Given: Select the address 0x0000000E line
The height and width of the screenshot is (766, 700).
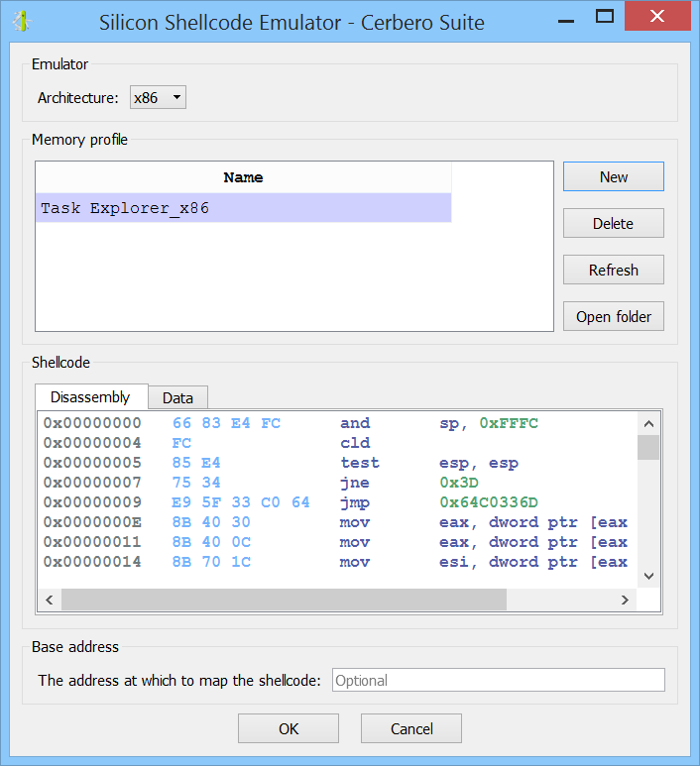Looking at the screenshot, I should click(x=92, y=522).
